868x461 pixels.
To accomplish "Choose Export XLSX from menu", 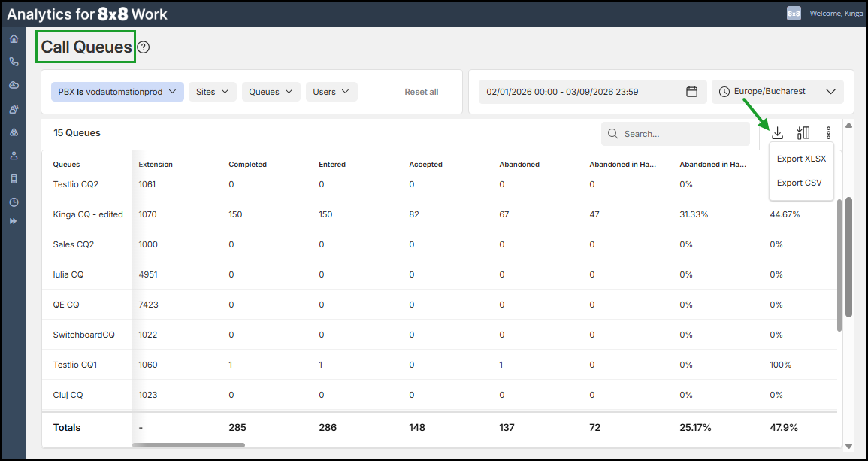I will click(x=801, y=159).
